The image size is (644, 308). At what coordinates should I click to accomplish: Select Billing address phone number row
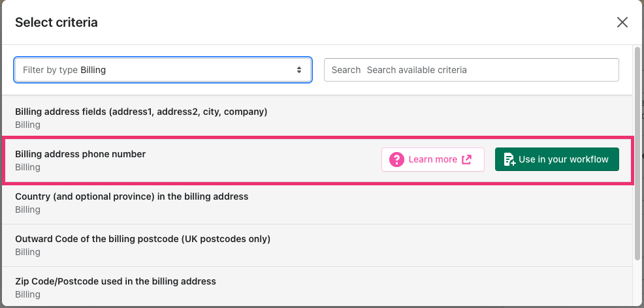[x=317, y=161]
